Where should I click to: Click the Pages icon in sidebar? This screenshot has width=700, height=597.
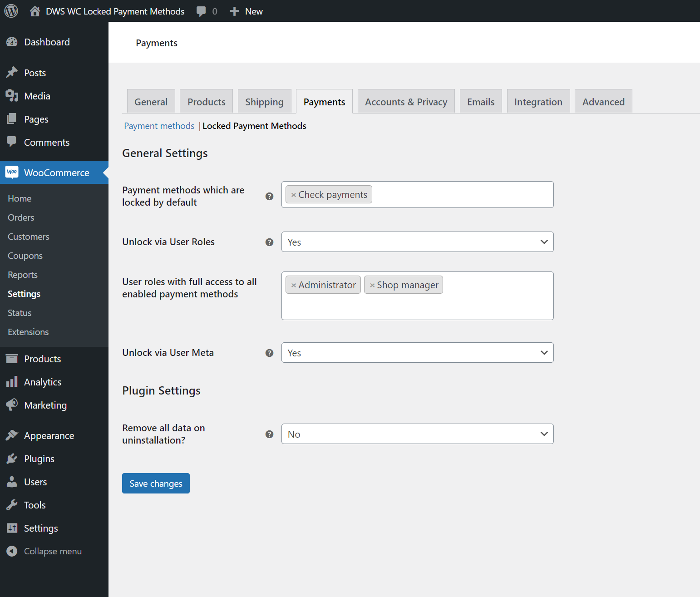pos(12,119)
